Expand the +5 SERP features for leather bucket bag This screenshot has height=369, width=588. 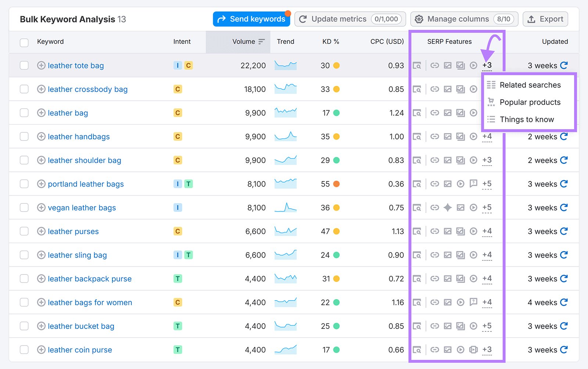[x=487, y=326]
